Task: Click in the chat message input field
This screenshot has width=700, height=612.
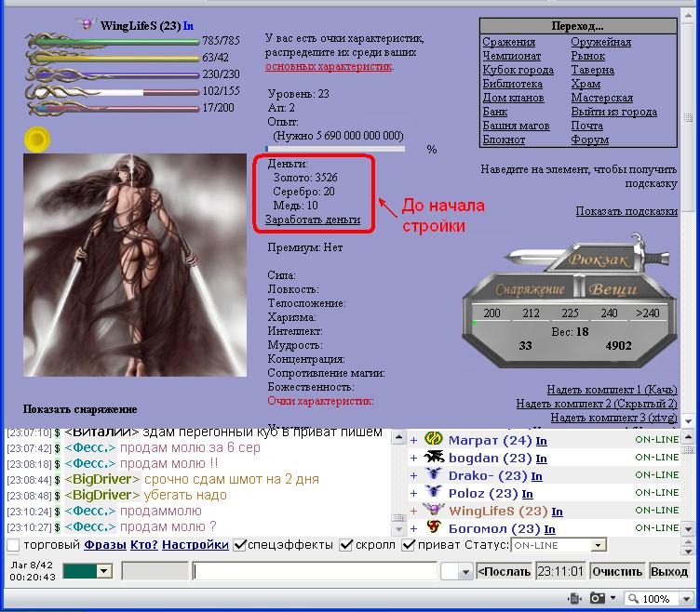Action: [x=315, y=571]
